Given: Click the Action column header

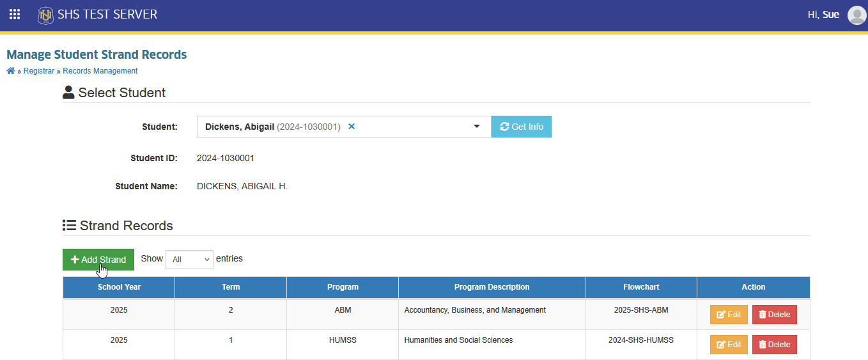Looking at the screenshot, I should 754,287.
